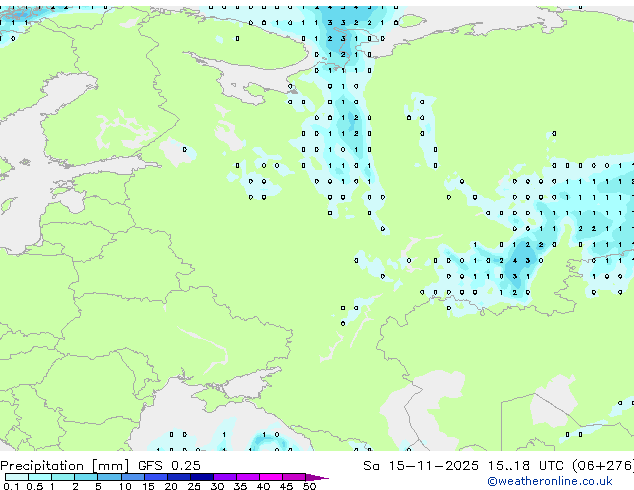Click the 0.1–0.5 mm legend color swatch
This screenshot has height=490, width=634.
(17, 477)
